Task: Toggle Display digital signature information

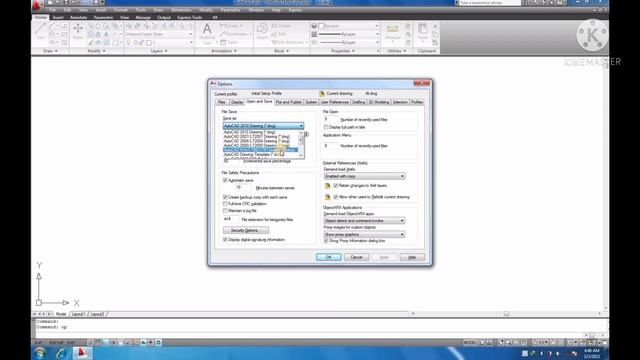Action: point(225,240)
